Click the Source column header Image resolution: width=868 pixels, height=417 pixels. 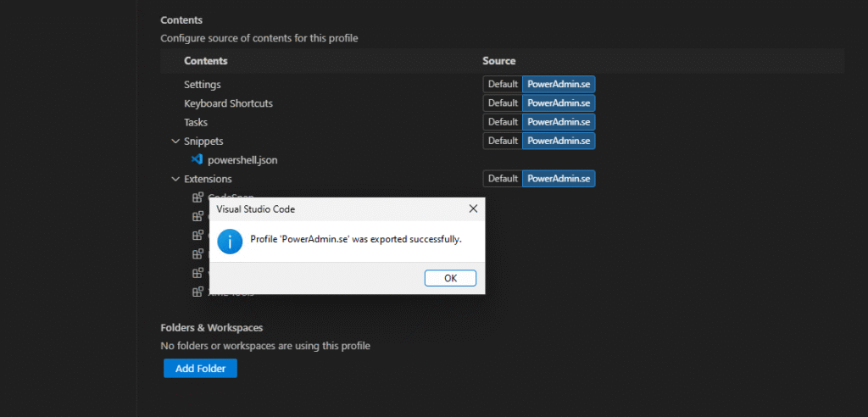pyautogui.click(x=498, y=61)
